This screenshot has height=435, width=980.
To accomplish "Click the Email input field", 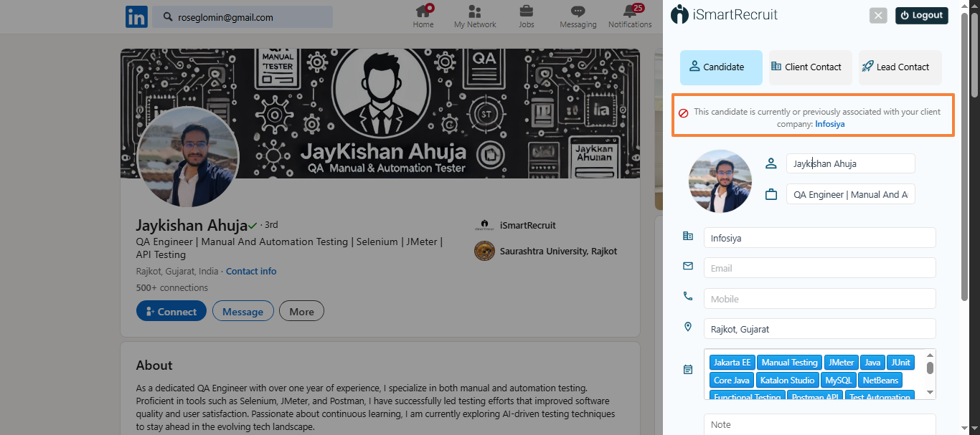I will pyautogui.click(x=820, y=268).
